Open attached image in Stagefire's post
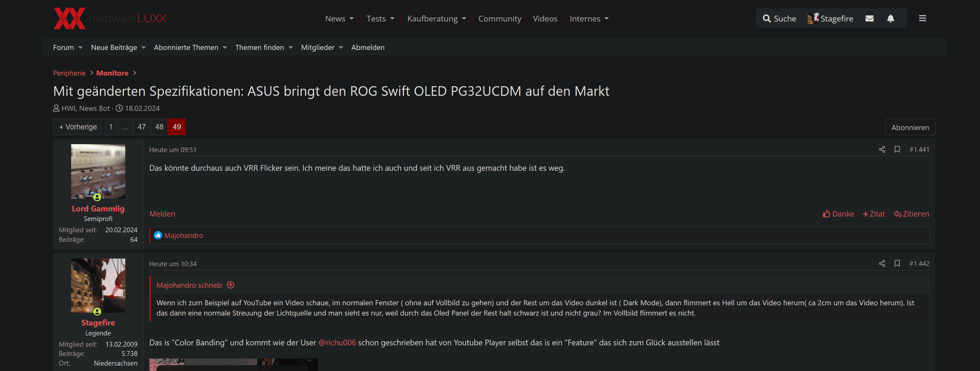Image resolution: width=980 pixels, height=371 pixels. click(x=234, y=365)
